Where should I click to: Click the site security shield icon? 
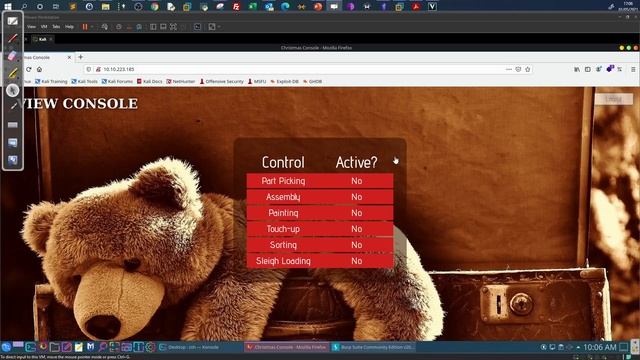point(89,69)
